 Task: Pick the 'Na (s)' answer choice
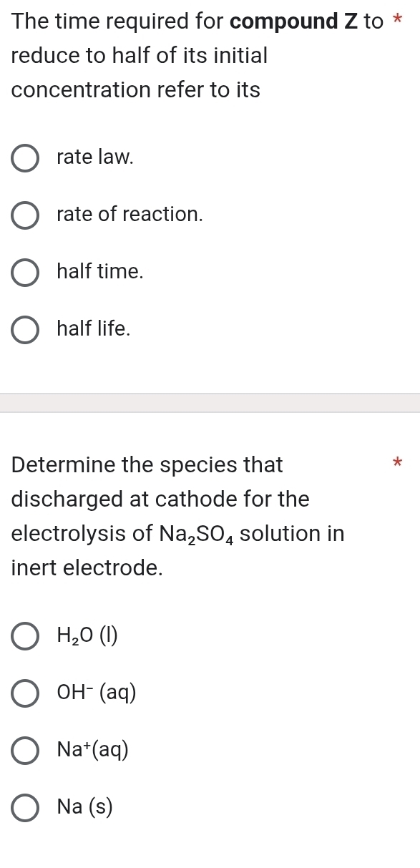[24, 808]
